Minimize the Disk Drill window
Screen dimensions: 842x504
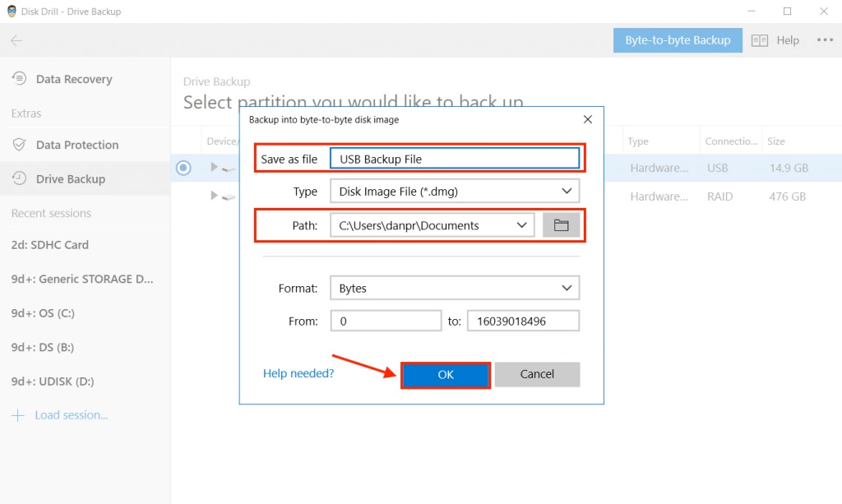(752, 12)
